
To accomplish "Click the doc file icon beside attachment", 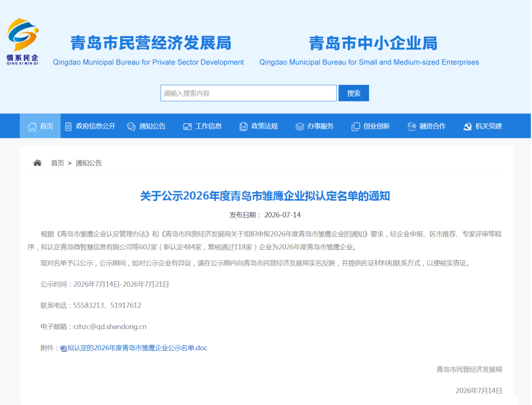I will point(64,348).
